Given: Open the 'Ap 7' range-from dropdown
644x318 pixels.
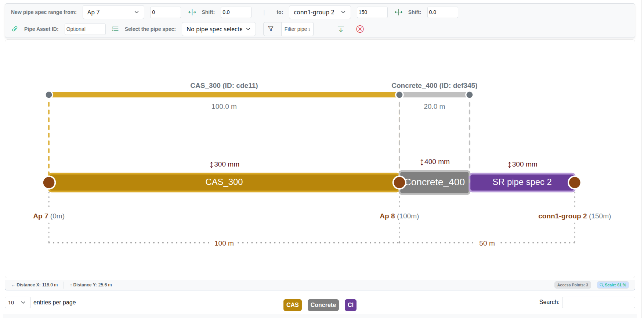Looking at the screenshot, I should (113, 12).
